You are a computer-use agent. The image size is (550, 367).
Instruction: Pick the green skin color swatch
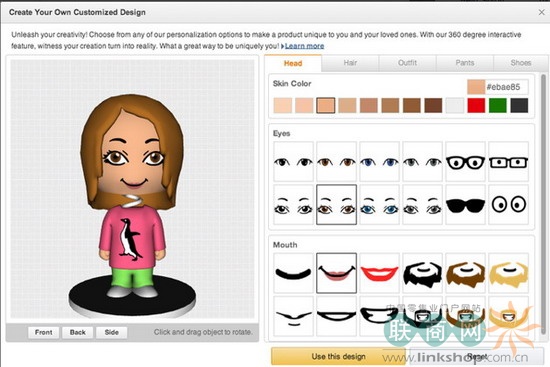498,105
